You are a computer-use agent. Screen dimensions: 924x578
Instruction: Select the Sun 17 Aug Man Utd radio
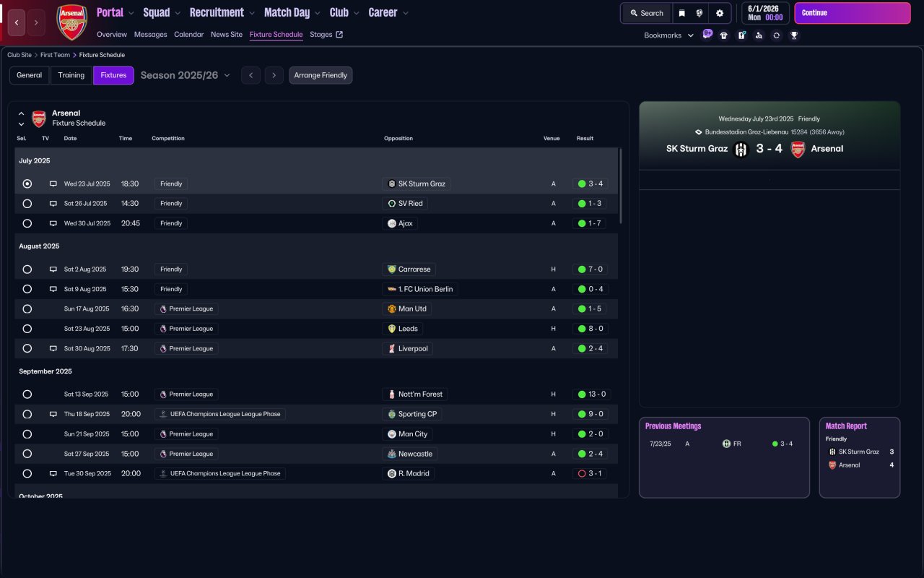[27, 309]
